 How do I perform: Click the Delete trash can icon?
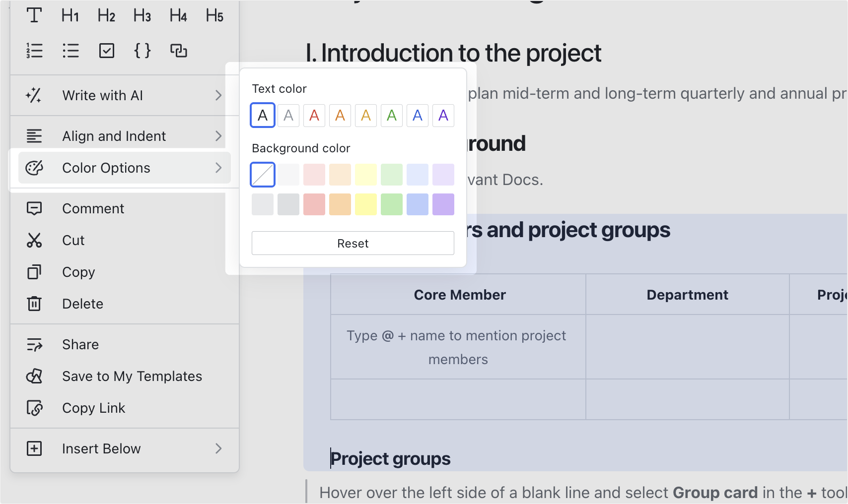pyautogui.click(x=34, y=304)
